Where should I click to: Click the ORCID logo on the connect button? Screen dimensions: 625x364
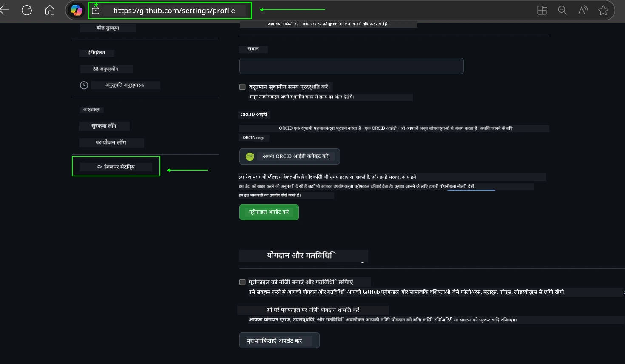point(250,156)
